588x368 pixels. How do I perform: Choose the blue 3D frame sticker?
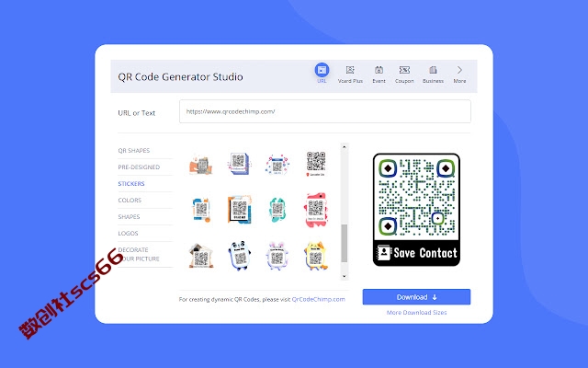click(x=239, y=164)
